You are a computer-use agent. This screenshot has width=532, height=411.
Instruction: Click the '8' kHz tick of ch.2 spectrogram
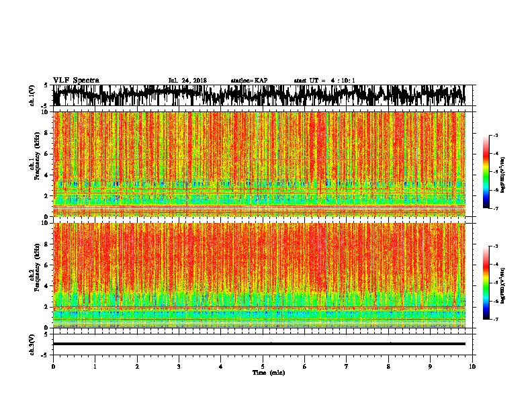[47, 244]
